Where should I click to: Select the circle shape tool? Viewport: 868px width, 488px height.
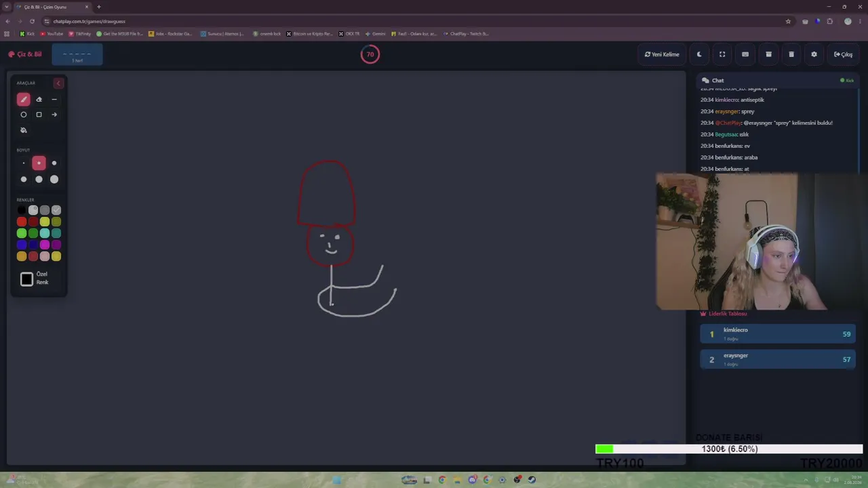[x=24, y=115]
